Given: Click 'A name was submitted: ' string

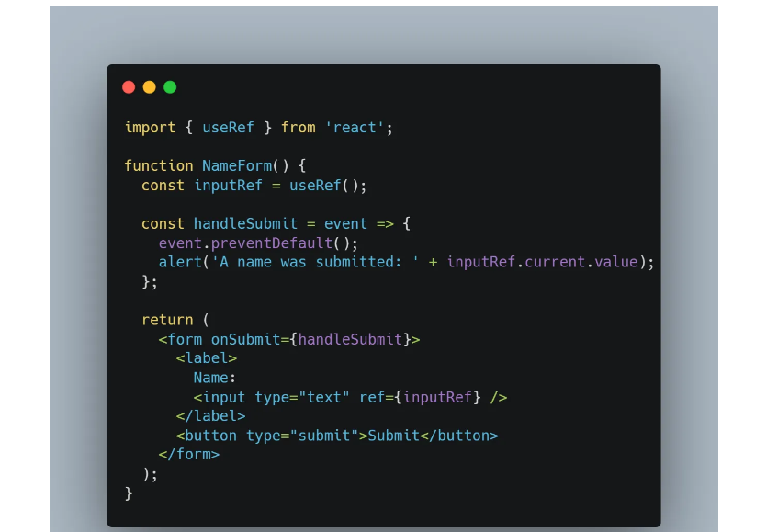Looking at the screenshot, I should (315, 262).
